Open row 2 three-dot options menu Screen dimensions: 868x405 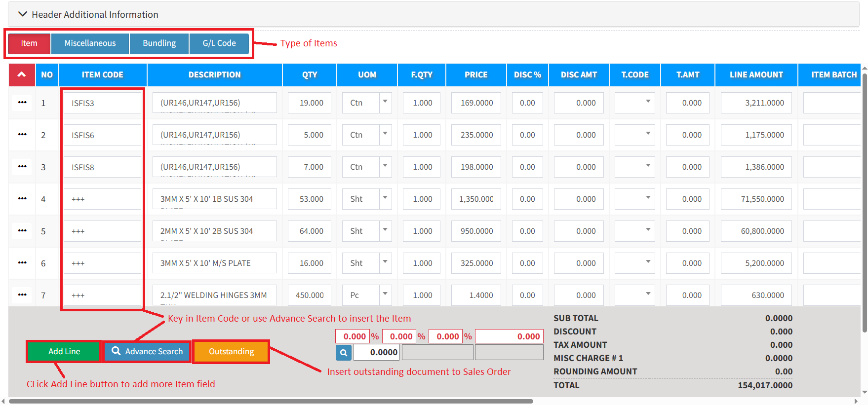[x=22, y=135]
